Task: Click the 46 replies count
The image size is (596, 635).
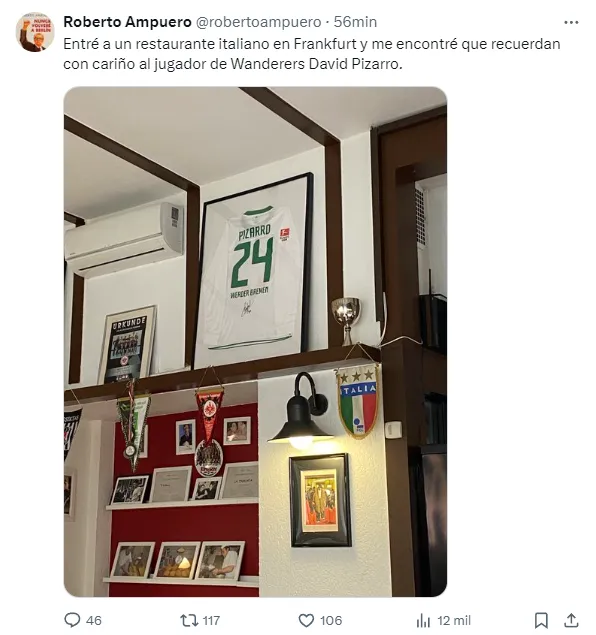Action: [x=94, y=620]
